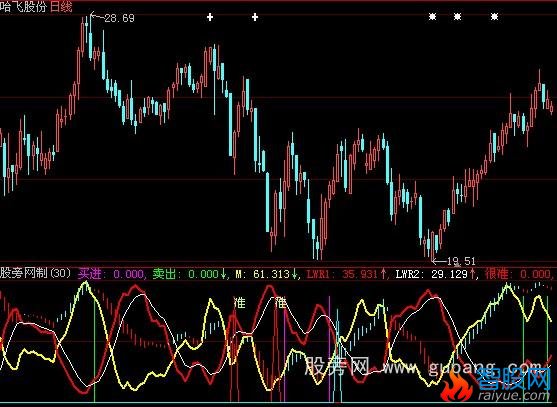Click the 19.51 low price label
This screenshot has width=557, height=407.
[461, 262]
